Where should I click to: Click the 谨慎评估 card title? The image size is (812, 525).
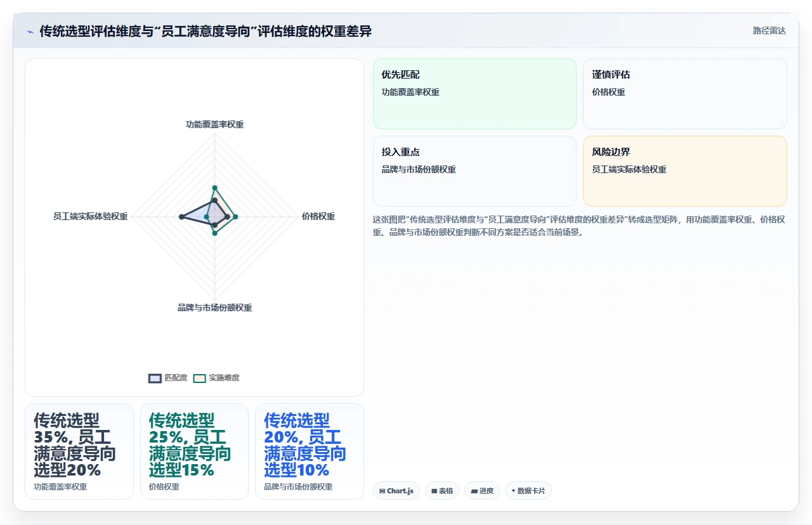[x=611, y=74]
